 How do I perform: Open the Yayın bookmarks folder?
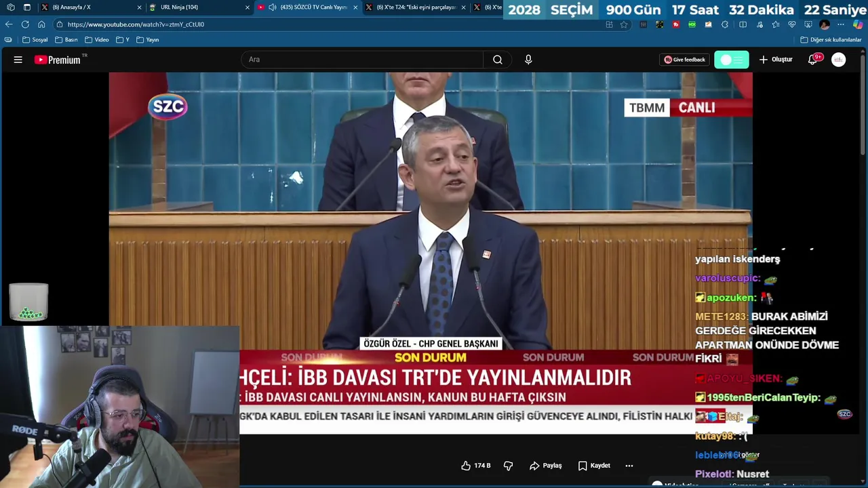[x=148, y=40]
